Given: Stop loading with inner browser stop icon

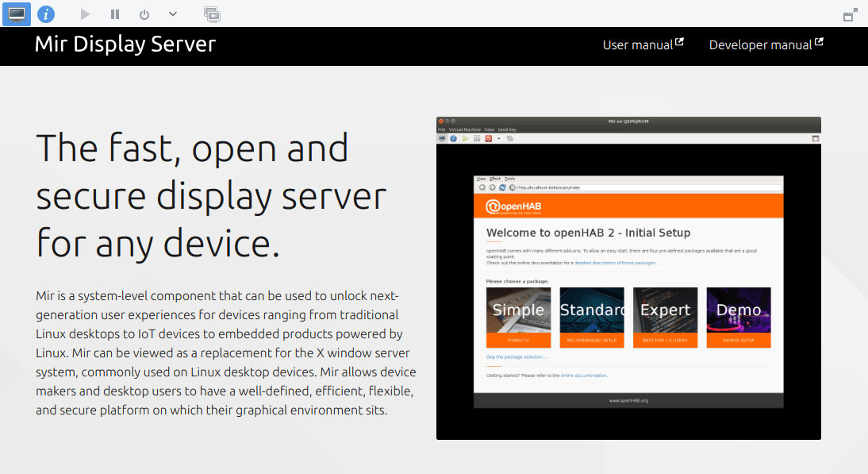Looking at the screenshot, I should (512, 187).
